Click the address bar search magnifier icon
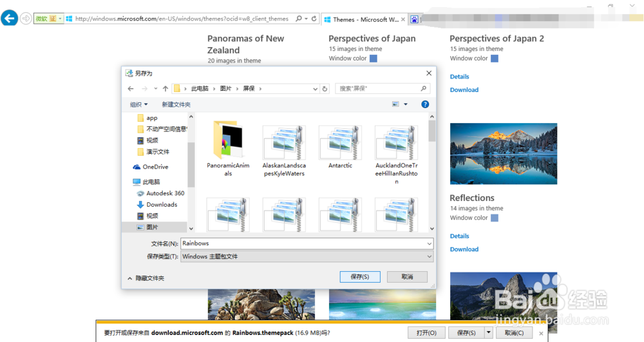Screen dimensions: 644x342 299,19
